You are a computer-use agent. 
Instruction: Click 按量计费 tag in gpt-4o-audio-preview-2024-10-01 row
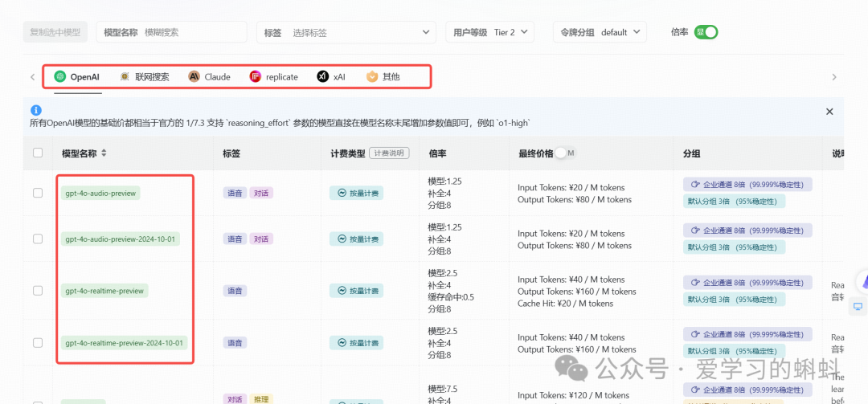(357, 239)
